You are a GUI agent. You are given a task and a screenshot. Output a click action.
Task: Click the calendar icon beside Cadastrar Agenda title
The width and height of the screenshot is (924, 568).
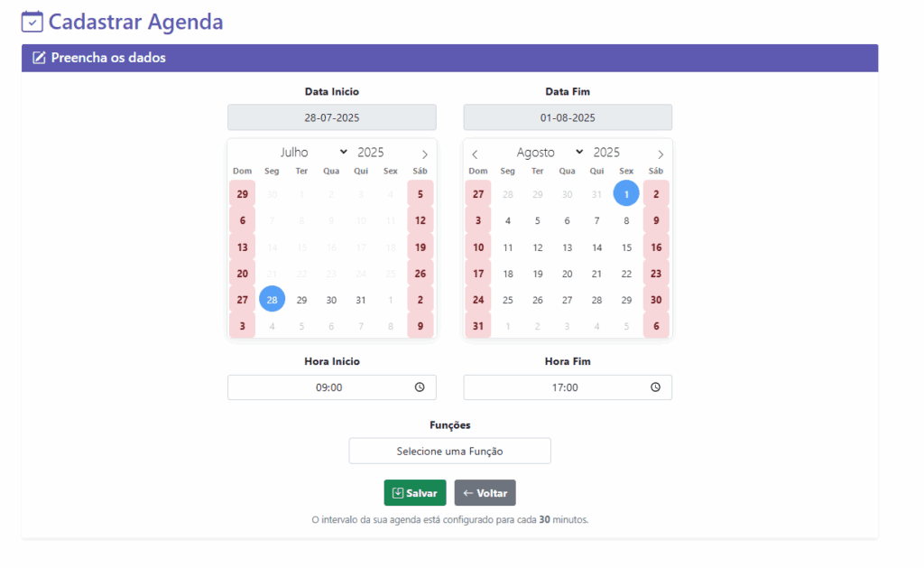(32, 22)
